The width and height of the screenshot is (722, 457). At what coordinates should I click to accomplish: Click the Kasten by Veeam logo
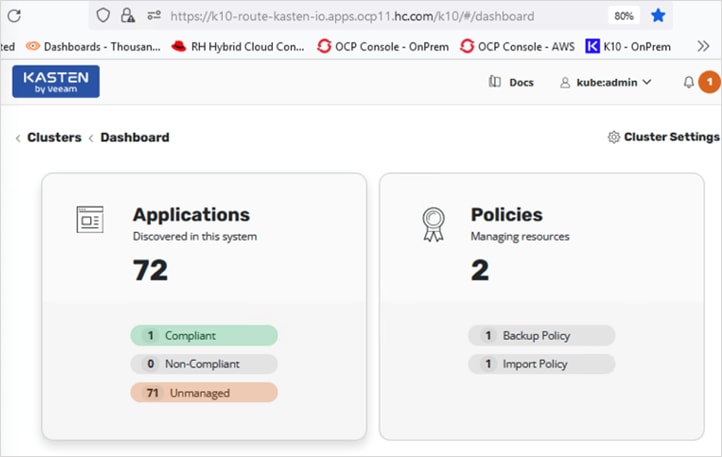click(x=56, y=82)
